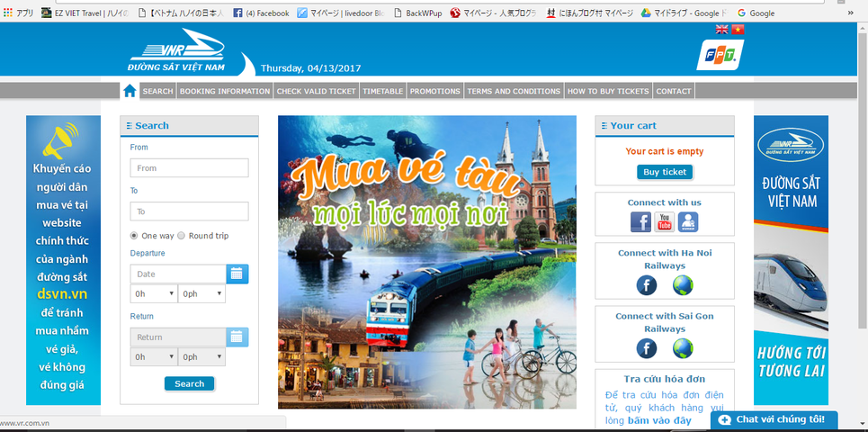Open the Departure hour dropdown
Screen dimensions: 868x432
(x=153, y=293)
